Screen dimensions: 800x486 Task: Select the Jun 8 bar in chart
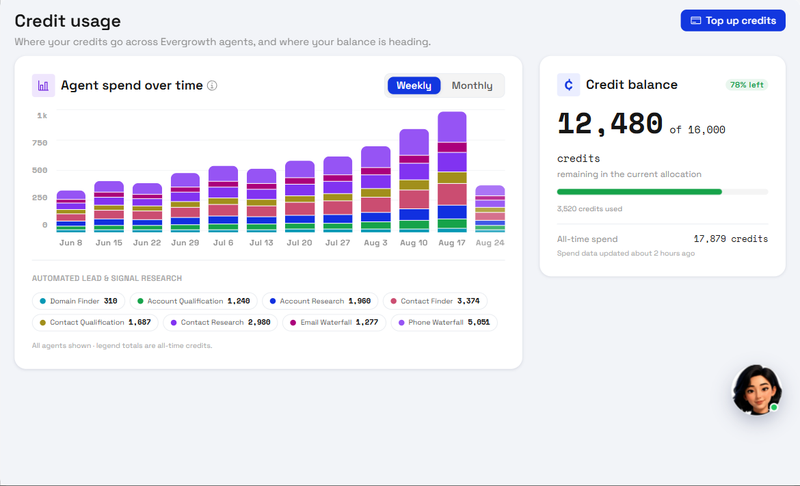(x=71, y=212)
